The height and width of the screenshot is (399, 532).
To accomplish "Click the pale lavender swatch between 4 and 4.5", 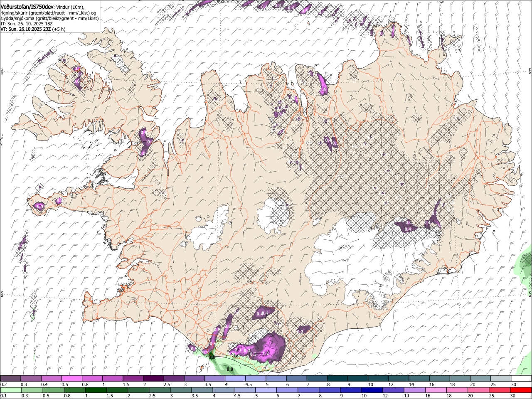I will [235, 379].
